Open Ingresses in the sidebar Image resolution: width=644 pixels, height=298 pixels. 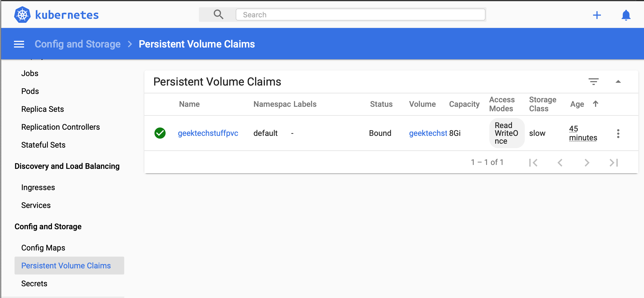38,187
